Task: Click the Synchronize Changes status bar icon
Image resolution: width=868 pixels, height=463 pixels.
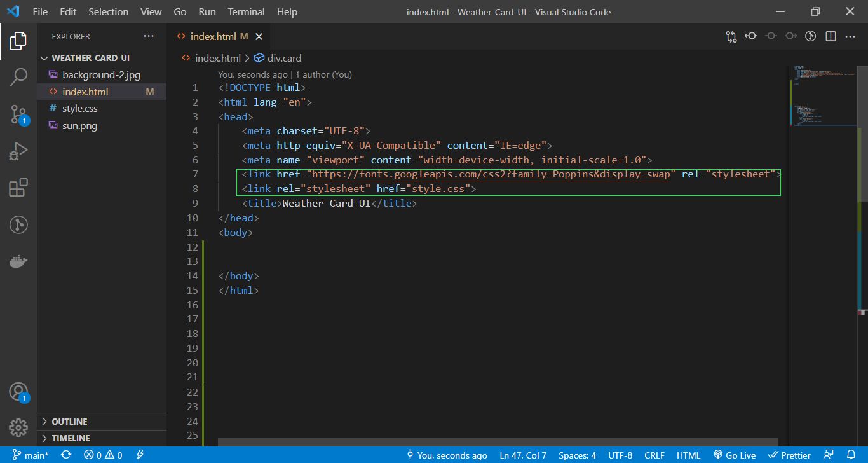Action: point(65,455)
